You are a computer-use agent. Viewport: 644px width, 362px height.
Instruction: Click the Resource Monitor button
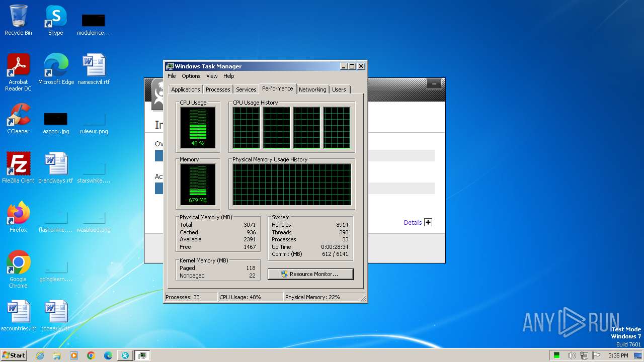pyautogui.click(x=310, y=274)
